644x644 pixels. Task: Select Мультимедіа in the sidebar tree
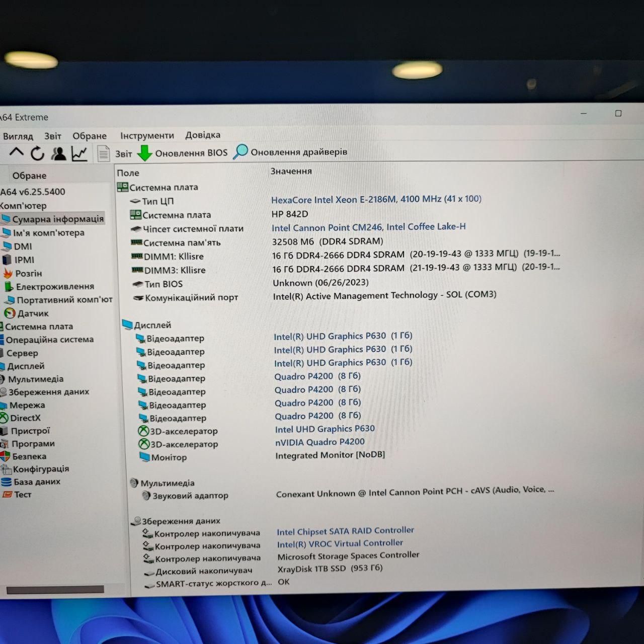click(x=36, y=379)
